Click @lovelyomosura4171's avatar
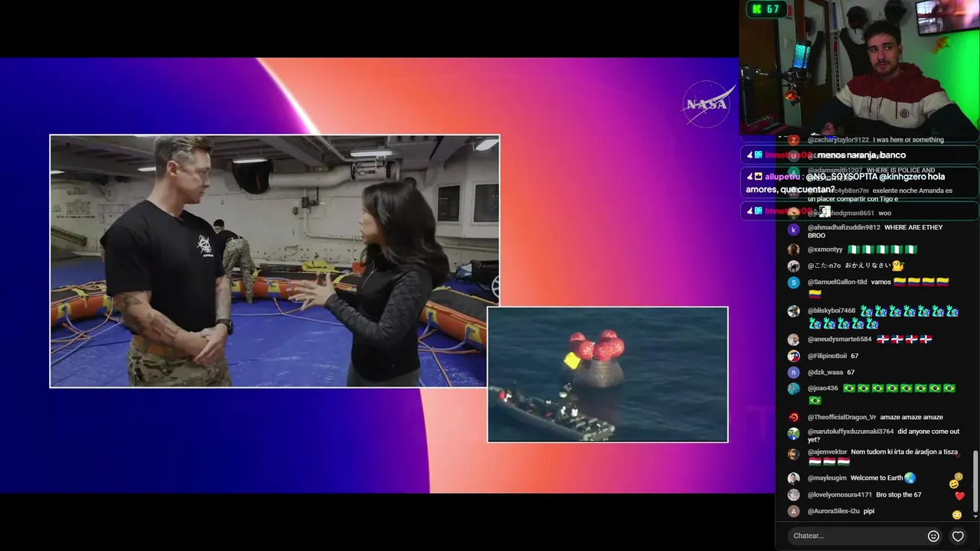 coord(793,495)
